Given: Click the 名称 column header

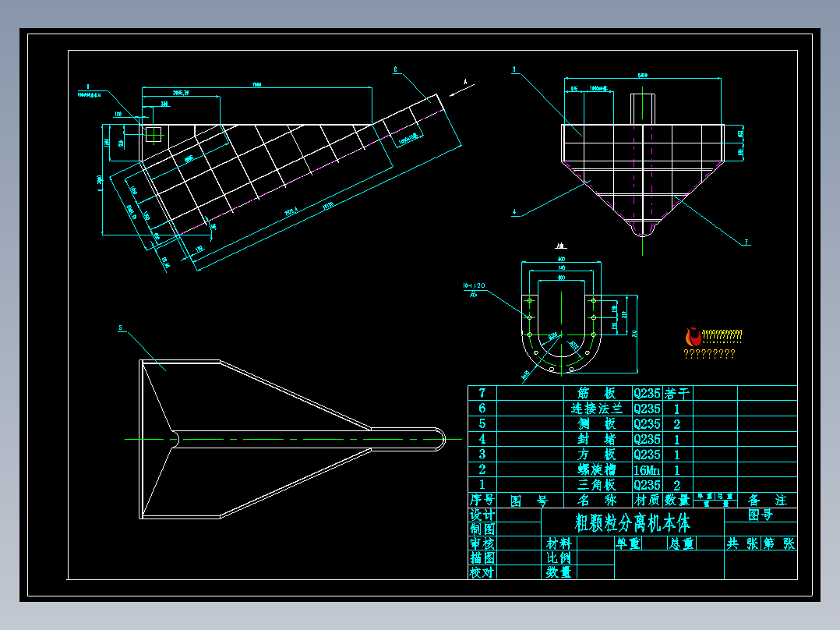Looking at the screenshot, I should pyautogui.click(x=597, y=501).
